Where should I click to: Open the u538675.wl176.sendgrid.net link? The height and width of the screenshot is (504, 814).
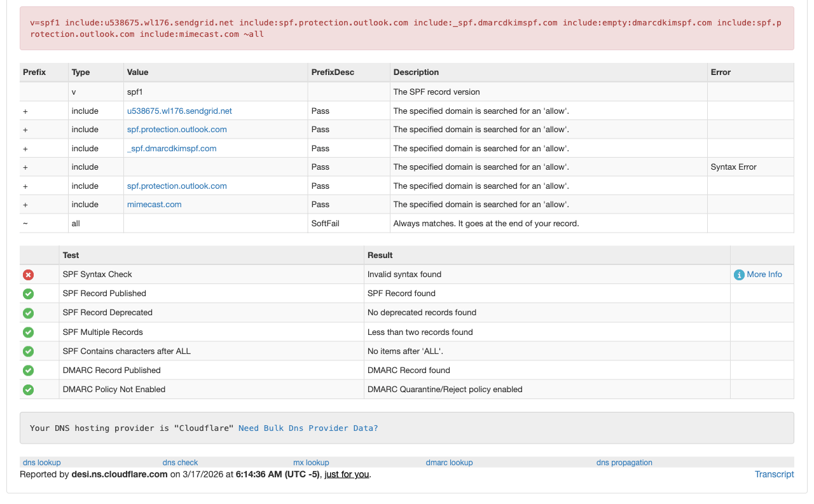[179, 111]
